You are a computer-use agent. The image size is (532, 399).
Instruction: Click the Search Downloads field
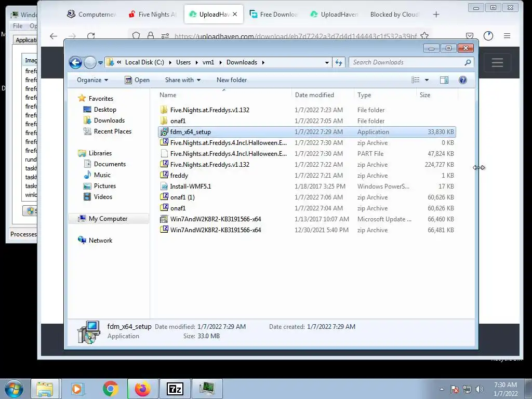point(411,62)
